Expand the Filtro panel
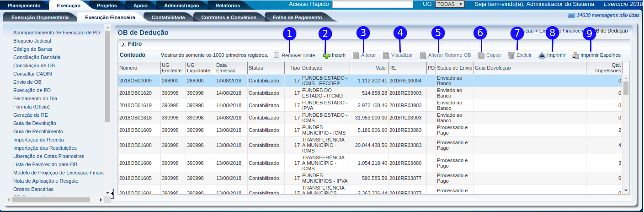 coord(123,44)
